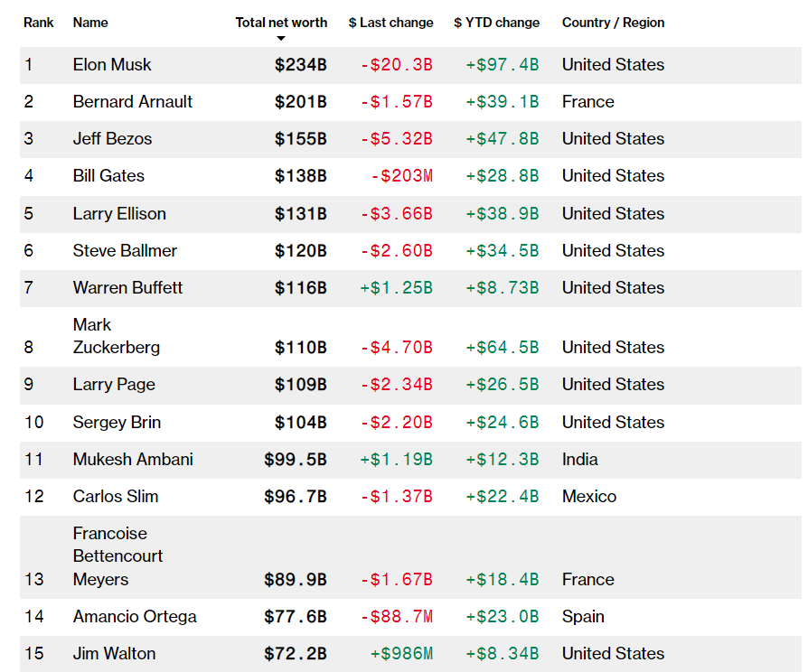The image size is (808, 672).
Task: Open Larry Ellison's entry
Action: tap(119, 214)
